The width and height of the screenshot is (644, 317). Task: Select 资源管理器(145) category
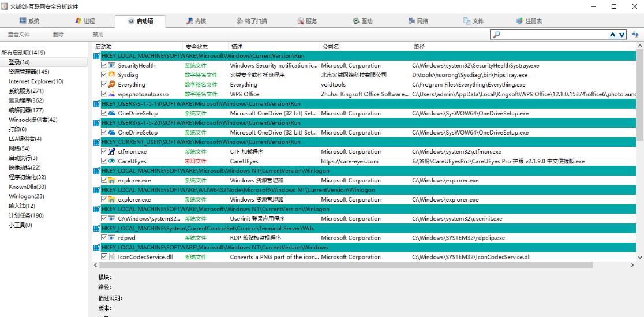tap(29, 72)
